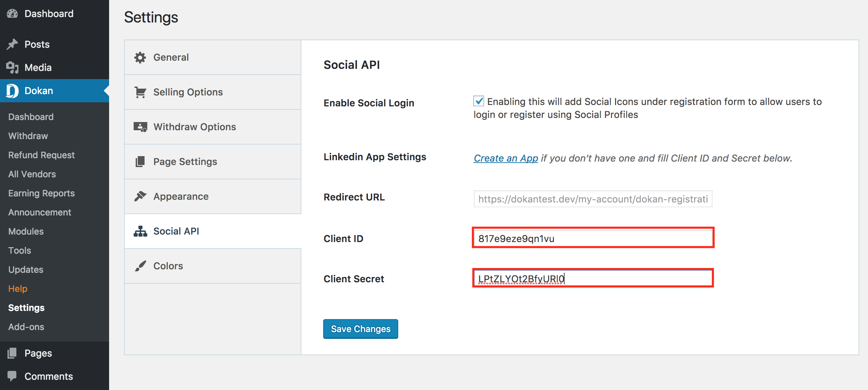Viewport: 868px width, 390px height.
Task: Open the Colors settings tab
Action: (x=213, y=266)
